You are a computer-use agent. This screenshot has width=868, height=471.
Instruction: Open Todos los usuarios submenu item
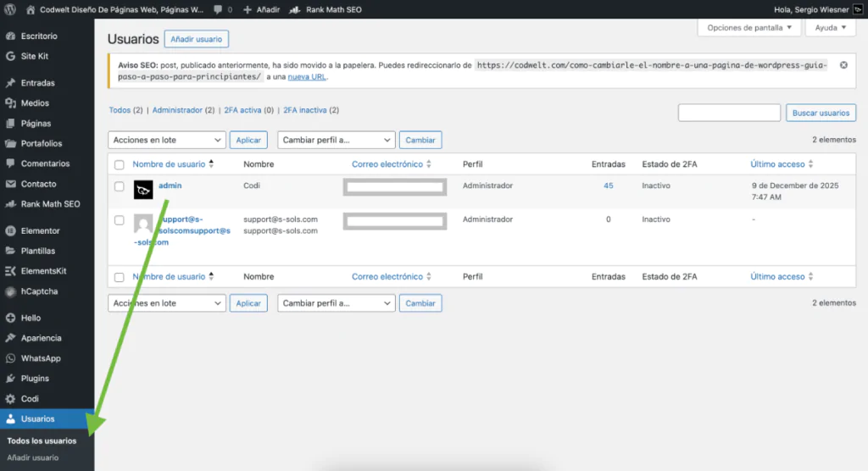click(x=42, y=441)
